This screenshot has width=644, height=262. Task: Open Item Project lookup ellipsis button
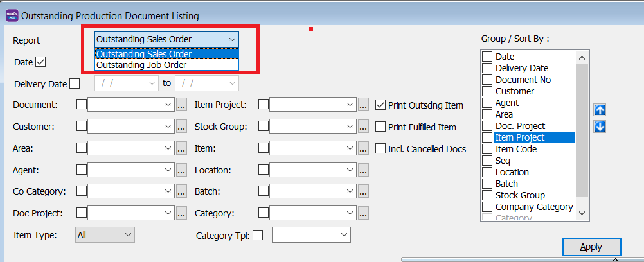click(363, 105)
